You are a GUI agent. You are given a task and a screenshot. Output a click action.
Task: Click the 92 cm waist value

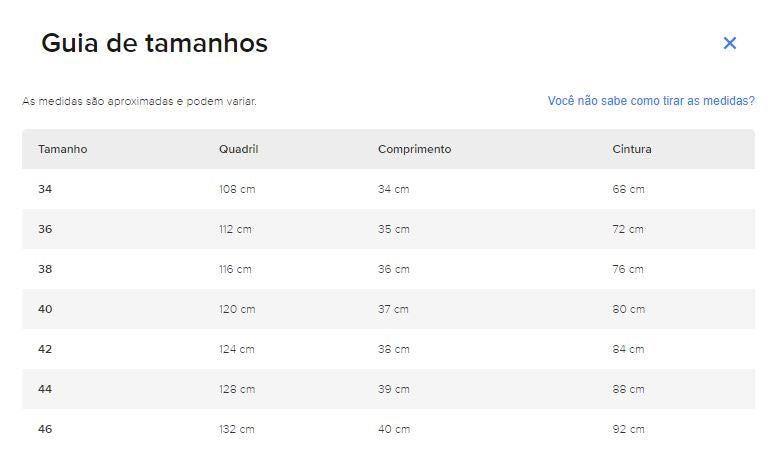pyautogui.click(x=628, y=429)
